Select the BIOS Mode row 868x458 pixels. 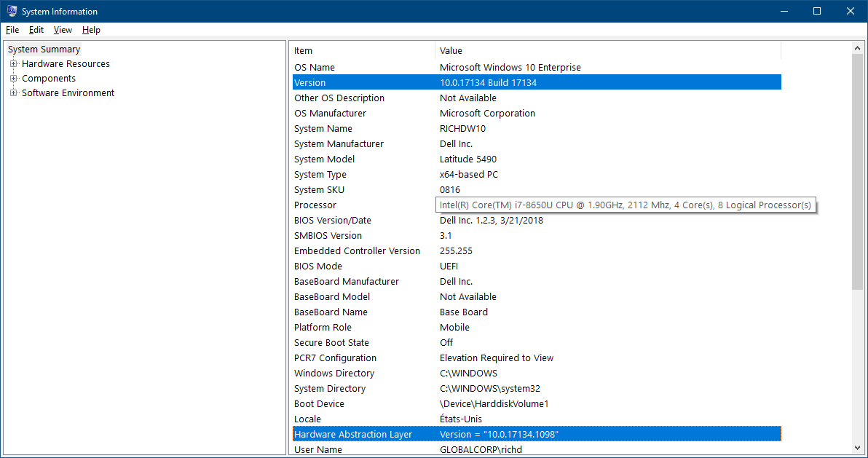[537, 266]
